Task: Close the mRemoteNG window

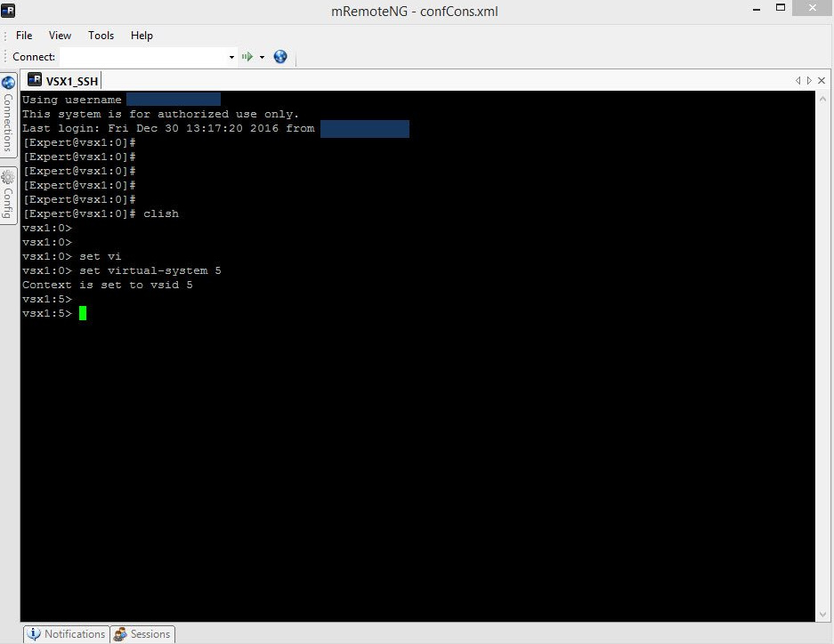Action: 812,7
